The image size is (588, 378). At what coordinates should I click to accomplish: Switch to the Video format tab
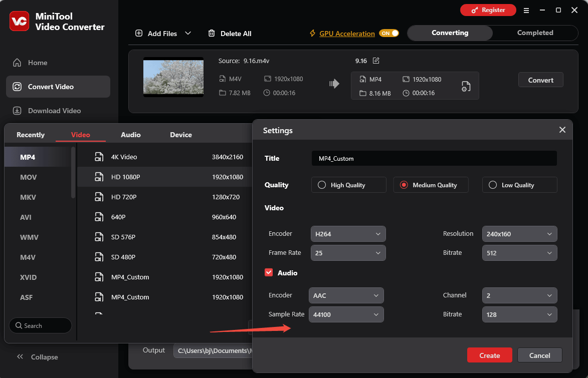[81, 135]
